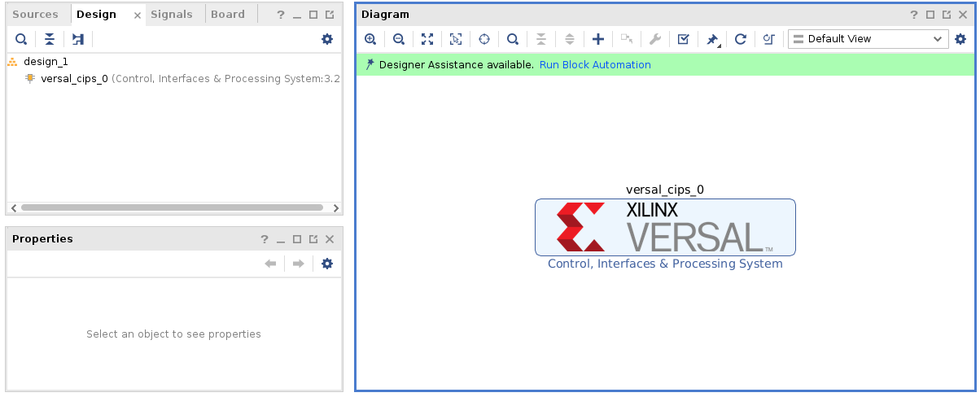This screenshot has height=397, width=980.
Task: Click the pin icon in Diagram toolbar
Action: [x=712, y=39]
